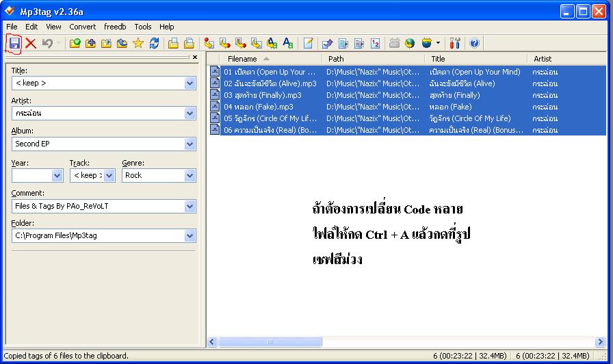This screenshot has width=613, height=364.
Task: Open Favorites with the yellow star icon
Action: pos(138,43)
